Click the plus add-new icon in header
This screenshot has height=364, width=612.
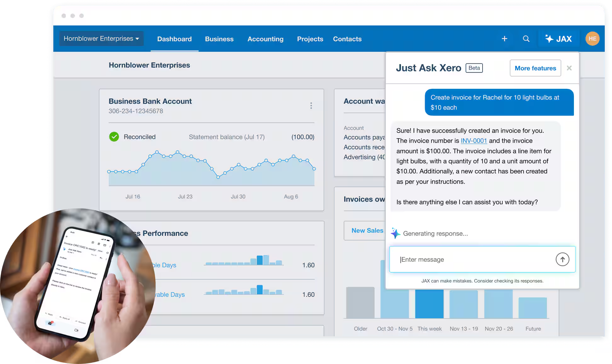point(504,39)
